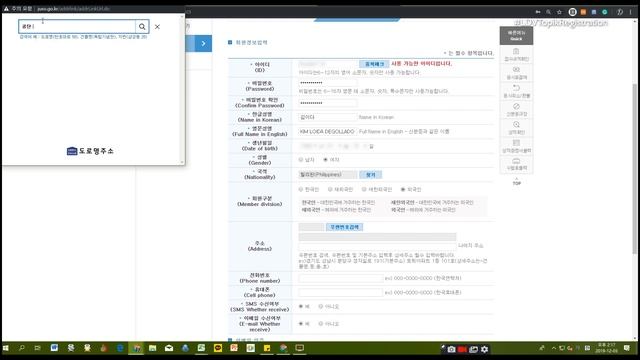Click the blue find button beside Nationality
Viewport: 640px width, 360px height.
coord(371,175)
